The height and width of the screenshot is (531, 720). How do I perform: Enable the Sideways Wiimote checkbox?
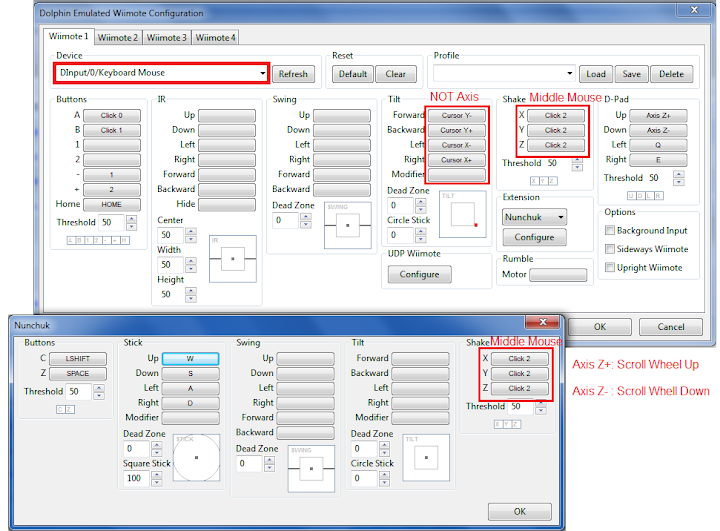pyautogui.click(x=610, y=249)
